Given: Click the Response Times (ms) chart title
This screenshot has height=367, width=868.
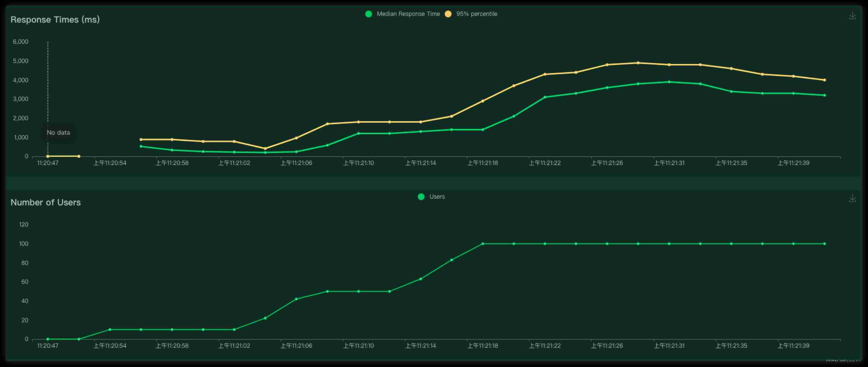Looking at the screenshot, I should tap(55, 20).
